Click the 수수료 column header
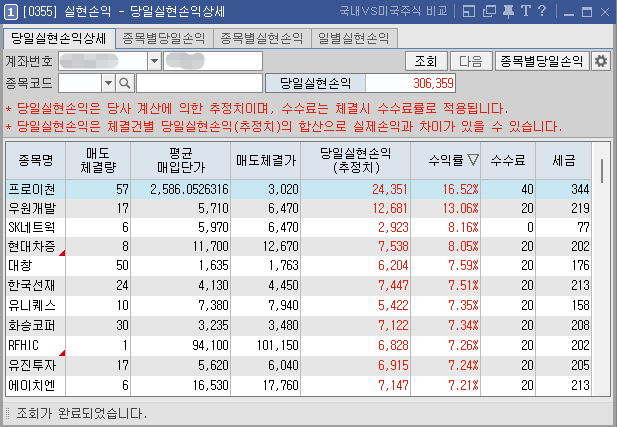 (x=508, y=160)
